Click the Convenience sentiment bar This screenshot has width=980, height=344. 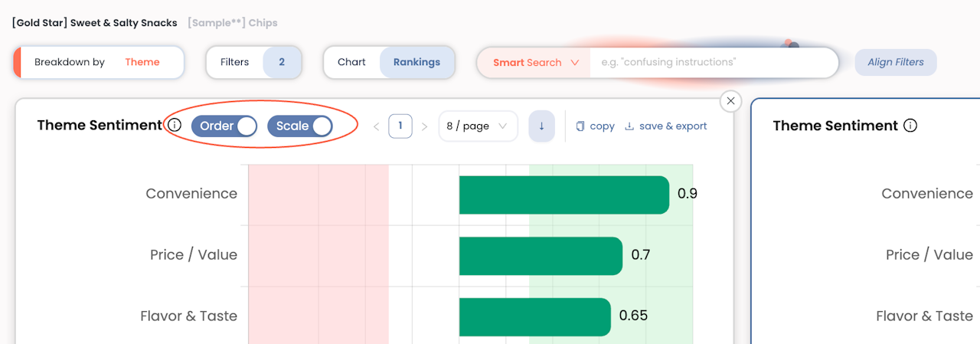(563, 195)
